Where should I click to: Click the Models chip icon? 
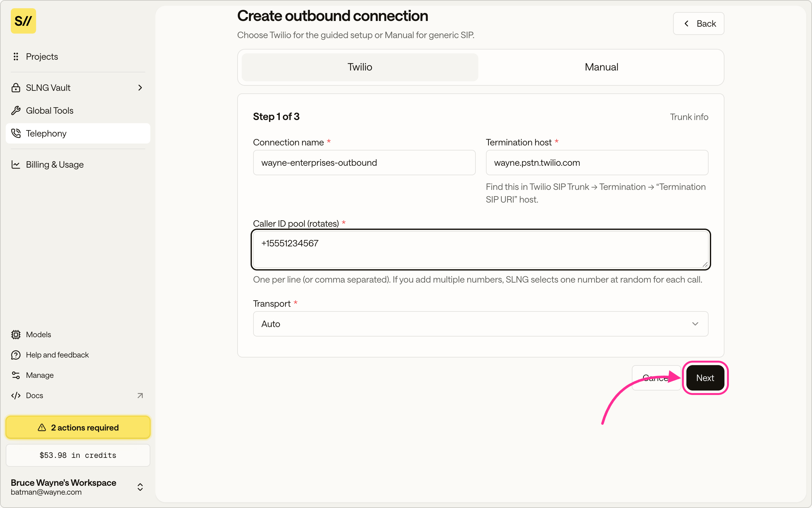pos(16,335)
